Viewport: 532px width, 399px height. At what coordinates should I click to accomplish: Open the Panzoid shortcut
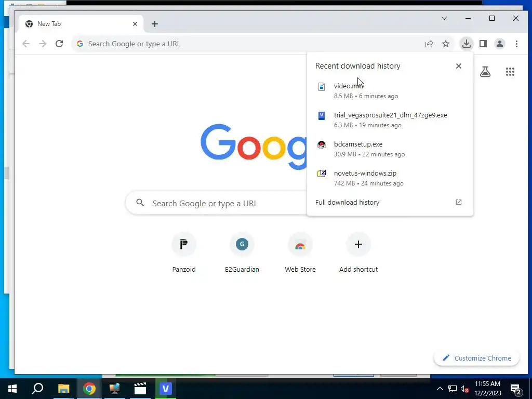click(x=184, y=253)
